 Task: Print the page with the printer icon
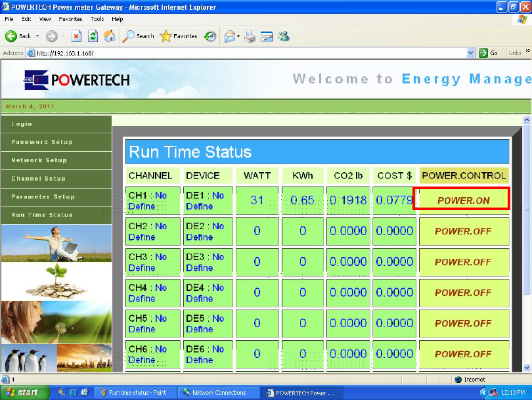click(250, 36)
